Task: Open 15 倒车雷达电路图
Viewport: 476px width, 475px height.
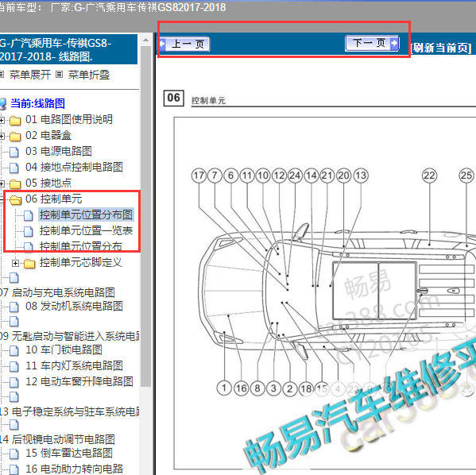Action: coord(69,453)
